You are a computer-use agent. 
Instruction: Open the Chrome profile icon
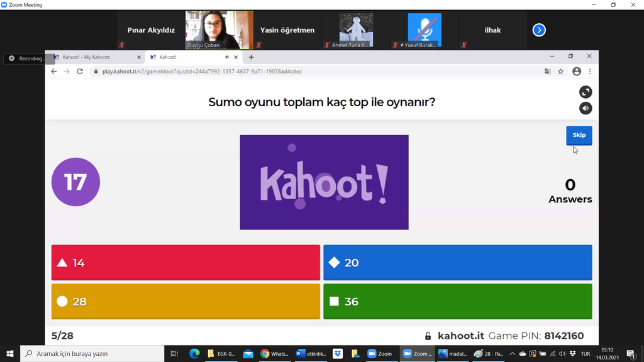point(577,72)
